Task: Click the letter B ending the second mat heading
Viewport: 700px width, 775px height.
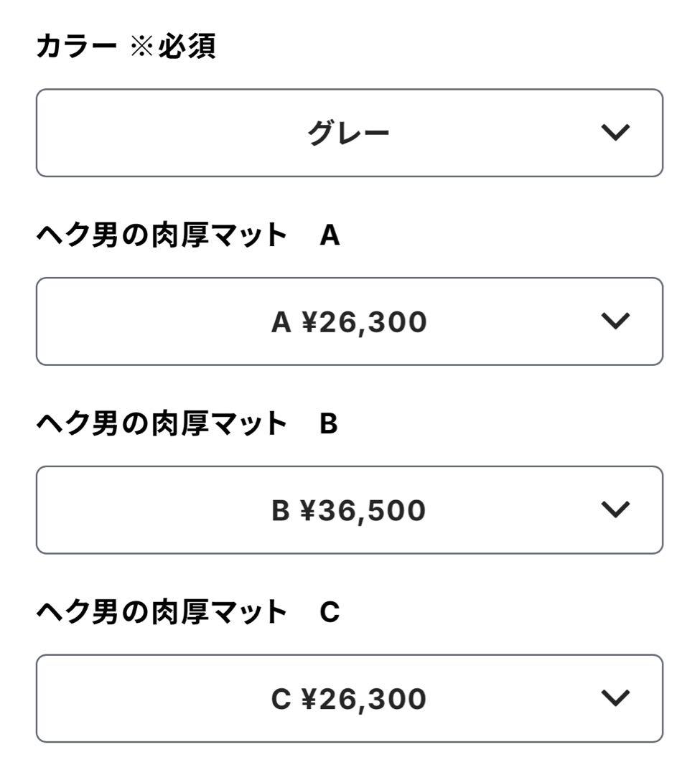Action: coord(328,425)
